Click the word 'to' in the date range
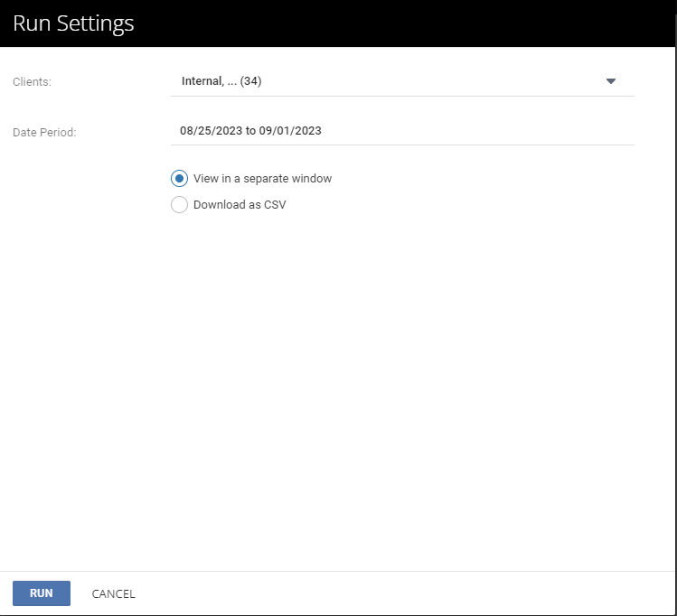 (251, 131)
